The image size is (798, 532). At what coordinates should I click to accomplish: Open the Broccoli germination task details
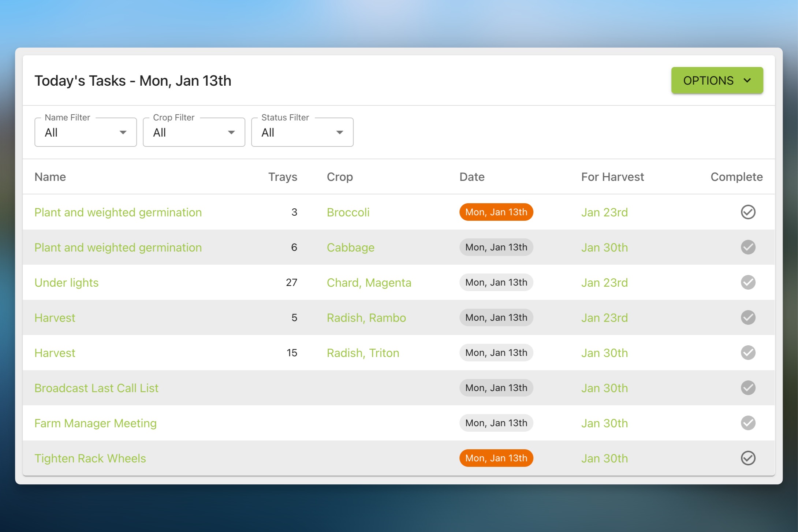pyautogui.click(x=118, y=212)
